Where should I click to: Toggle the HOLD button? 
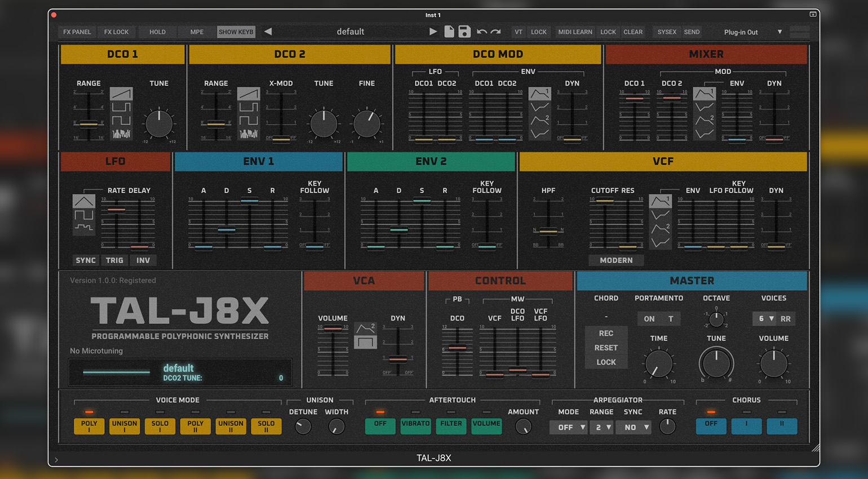(x=157, y=32)
